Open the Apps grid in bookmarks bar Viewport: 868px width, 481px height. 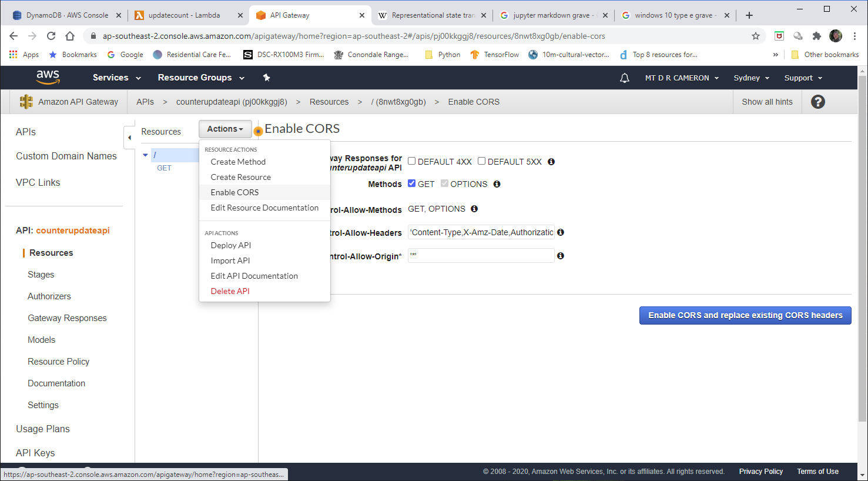24,55
